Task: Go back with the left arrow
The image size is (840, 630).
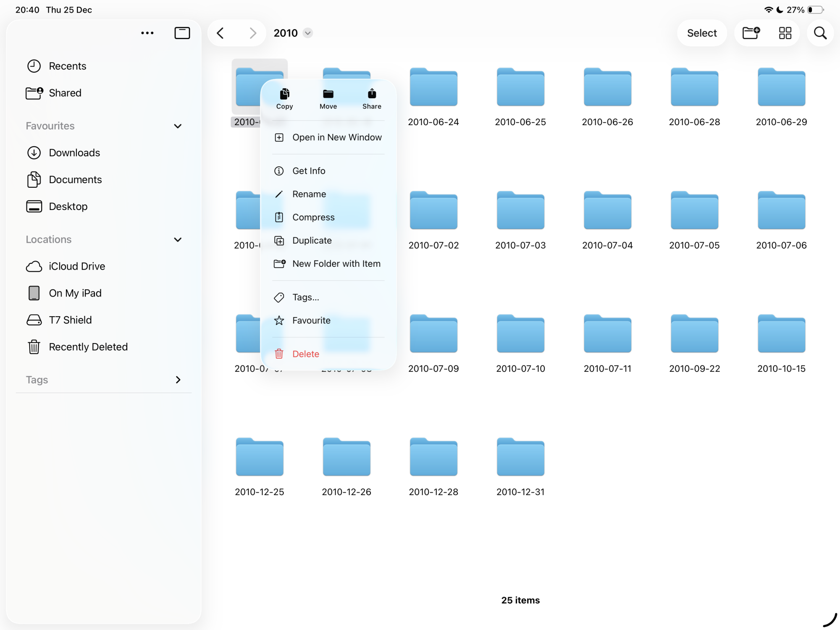Action: coord(220,33)
